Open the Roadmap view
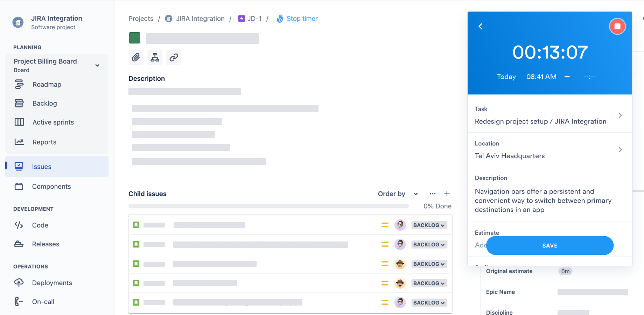The width and height of the screenshot is (644, 315). point(47,84)
